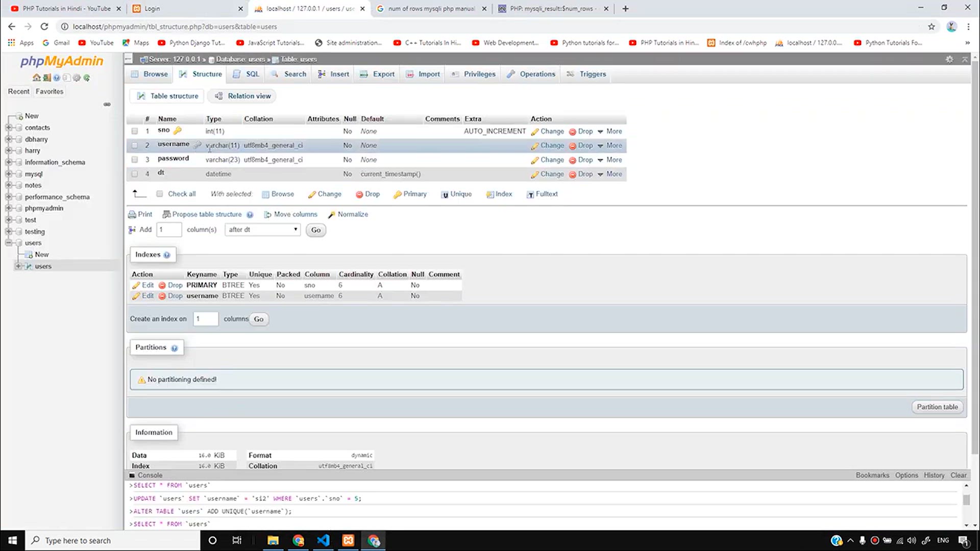
Task: Open navigation panel settings gear icon
Action: tap(77, 78)
